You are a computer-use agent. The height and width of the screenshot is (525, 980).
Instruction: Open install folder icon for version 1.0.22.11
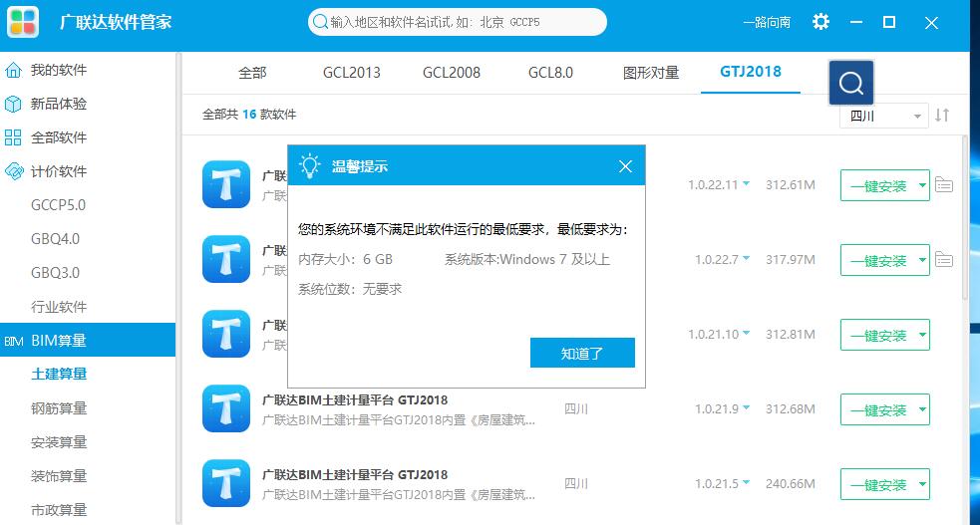[x=944, y=184]
